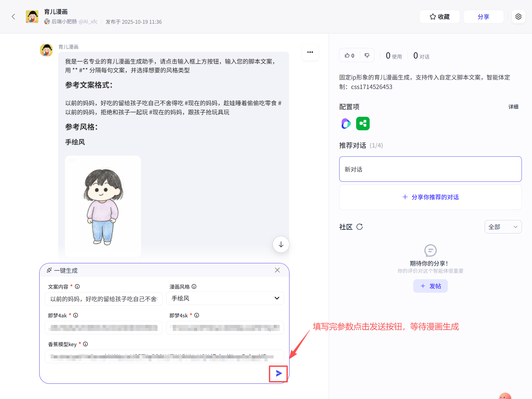Click the 育儿漫画 title in the header

pyautogui.click(x=56, y=12)
